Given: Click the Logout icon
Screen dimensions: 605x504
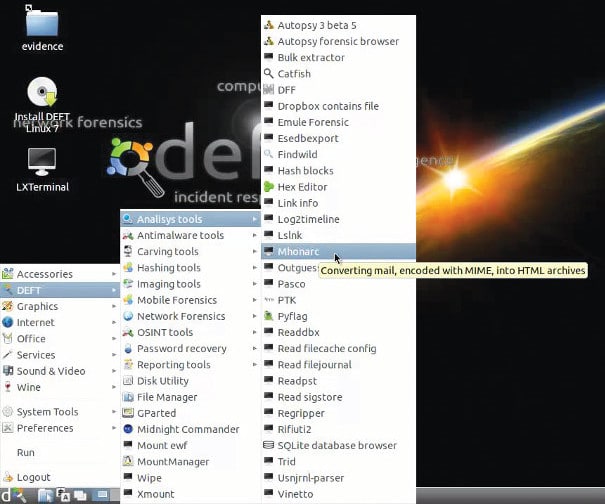Looking at the screenshot, I should coord(8,477).
